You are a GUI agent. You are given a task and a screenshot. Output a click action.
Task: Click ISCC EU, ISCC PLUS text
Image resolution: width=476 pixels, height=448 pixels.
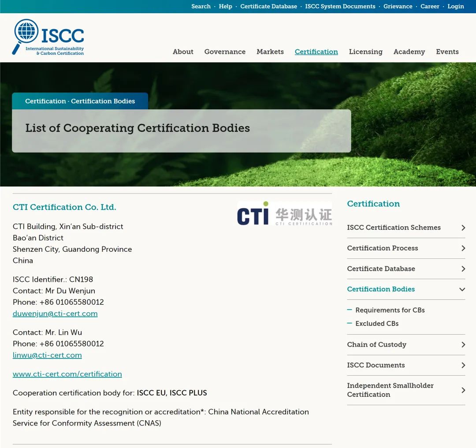pyautogui.click(x=172, y=393)
